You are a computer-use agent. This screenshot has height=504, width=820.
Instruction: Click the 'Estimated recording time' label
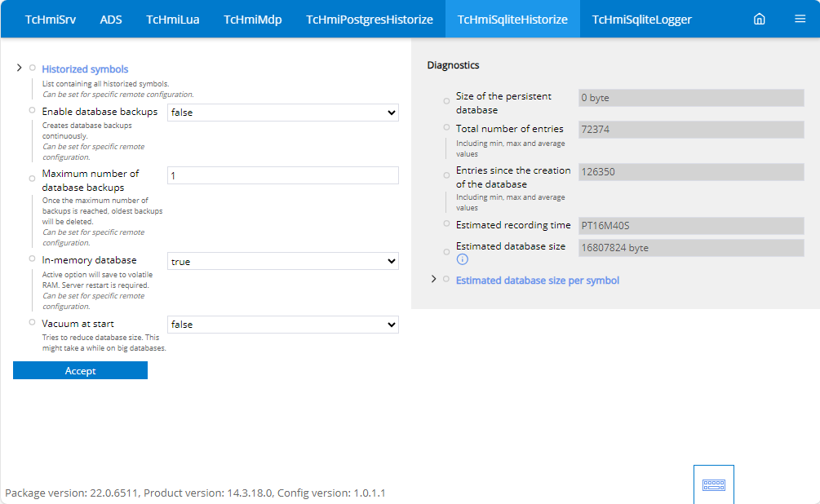click(513, 225)
